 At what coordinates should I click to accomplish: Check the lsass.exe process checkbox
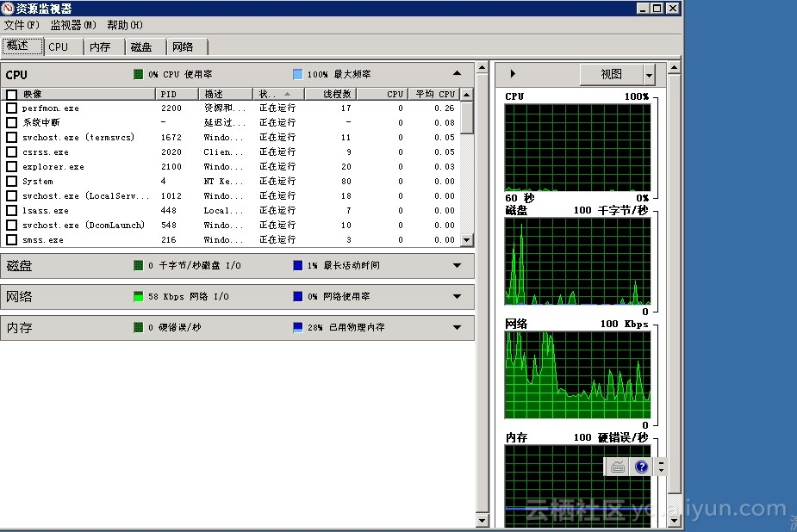[x=12, y=210]
